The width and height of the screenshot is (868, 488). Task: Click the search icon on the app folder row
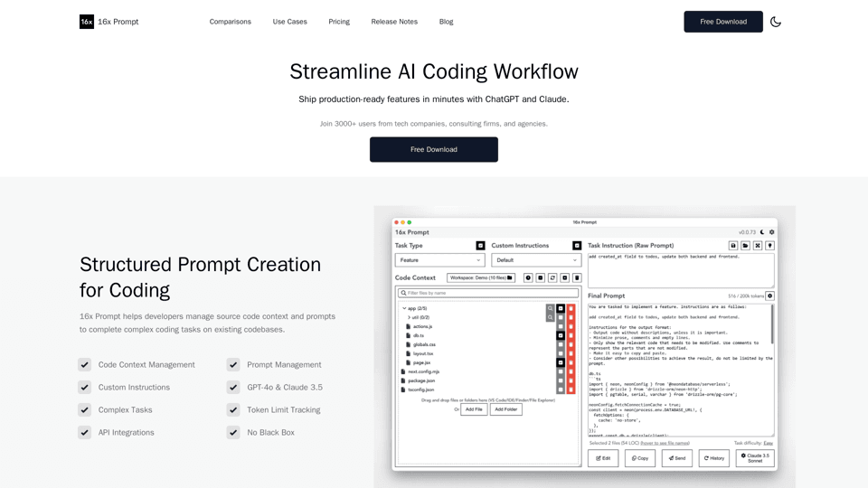[x=550, y=309]
